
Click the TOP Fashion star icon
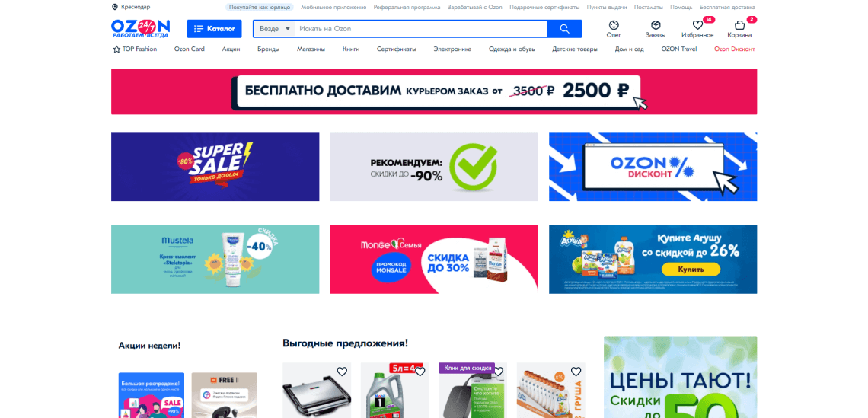point(116,49)
